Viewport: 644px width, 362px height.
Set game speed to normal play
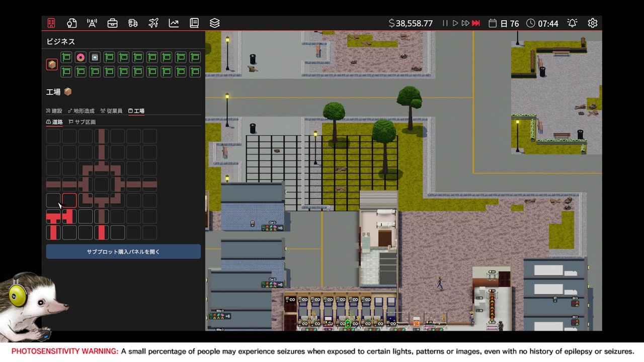point(455,23)
